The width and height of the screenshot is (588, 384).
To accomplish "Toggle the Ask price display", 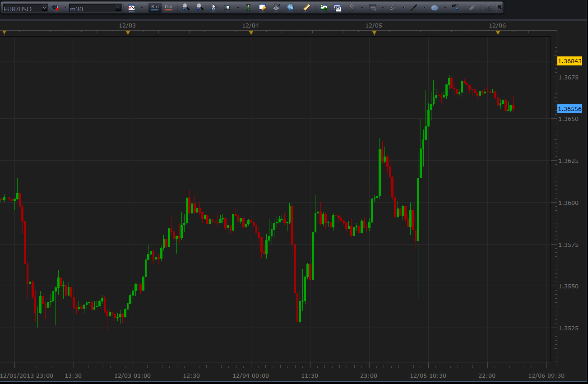I will click(168, 7).
